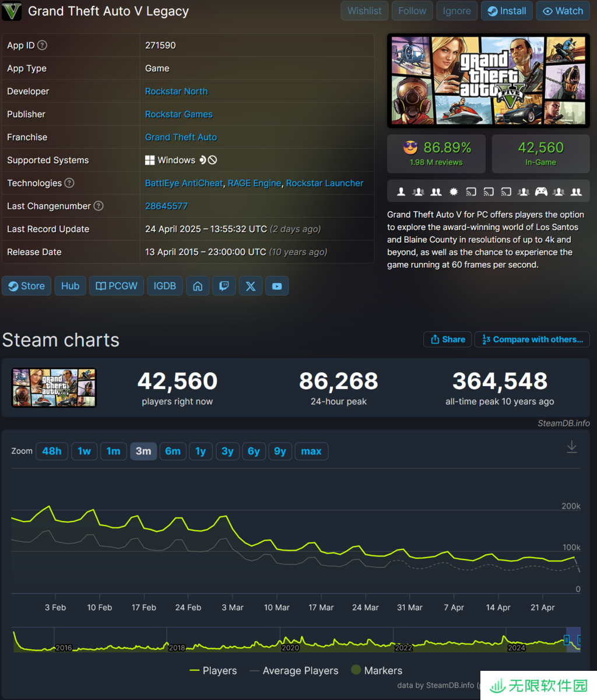The image size is (597, 700).
Task: Click the GTA V logo icon beside the title
Action: pyautogui.click(x=12, y=11)
